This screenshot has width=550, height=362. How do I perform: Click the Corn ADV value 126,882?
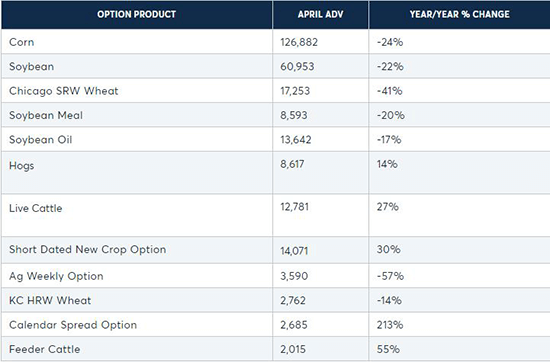(299, 42)
